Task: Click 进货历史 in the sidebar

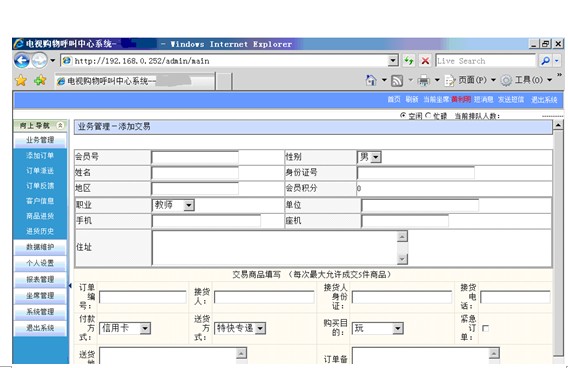Action: point(40,231)
